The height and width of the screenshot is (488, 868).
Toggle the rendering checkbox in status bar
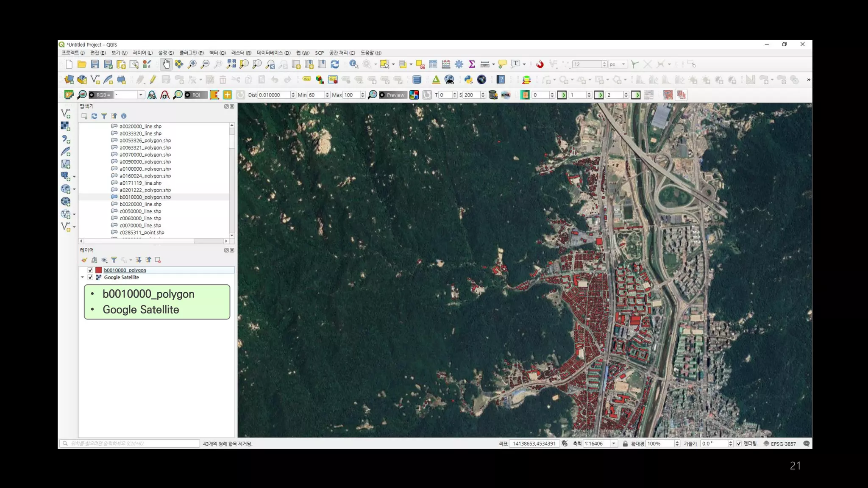739,444
